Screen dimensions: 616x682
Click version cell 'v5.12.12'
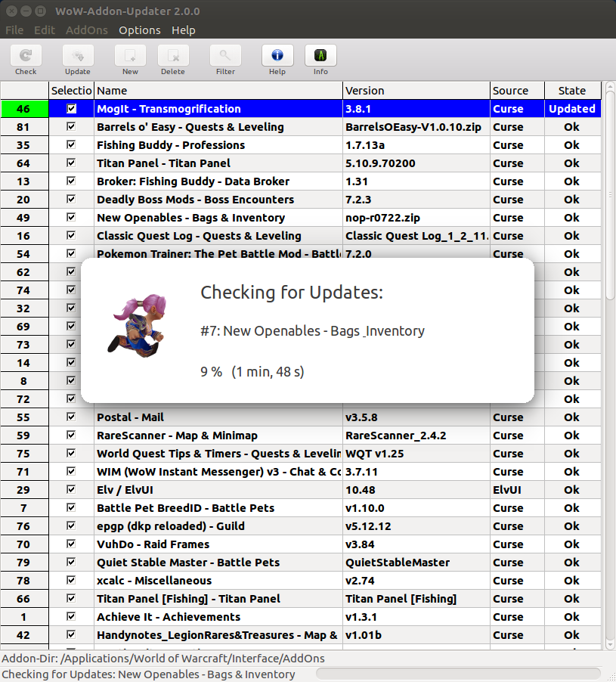point(416,526)
